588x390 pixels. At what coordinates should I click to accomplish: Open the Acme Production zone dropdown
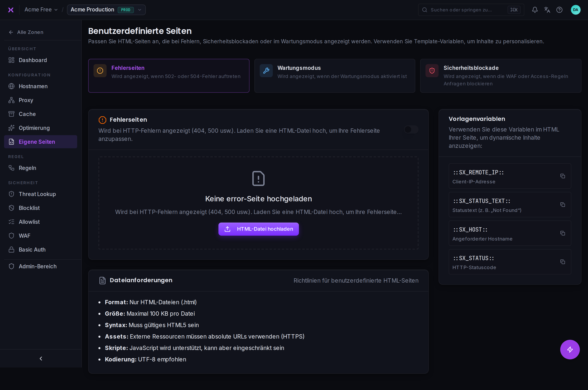106,10
